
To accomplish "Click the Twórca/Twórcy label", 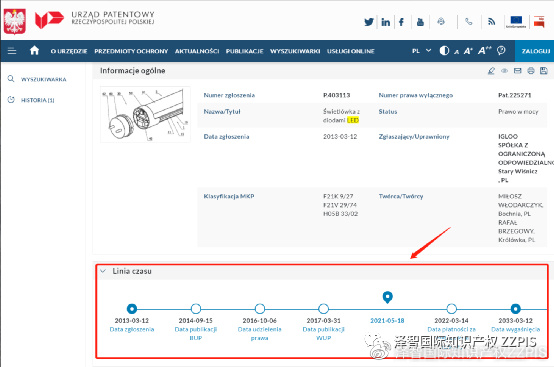I will tap(401, 196).
